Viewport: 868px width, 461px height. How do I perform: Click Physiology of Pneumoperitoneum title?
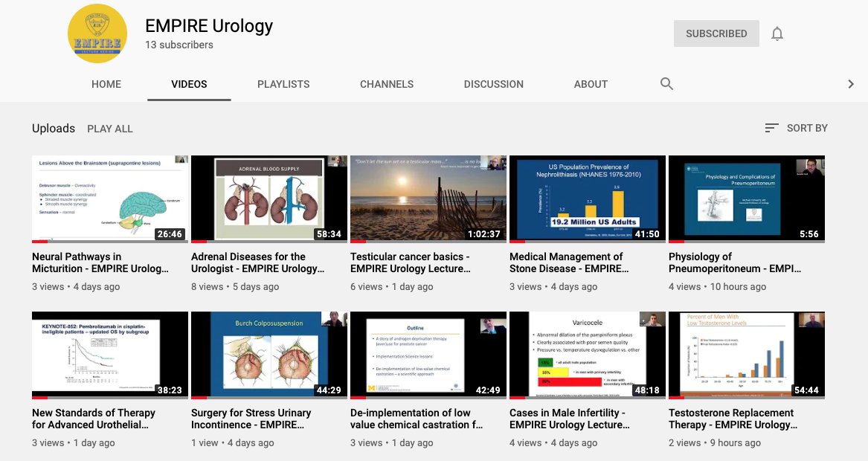[x=735, y=262]
